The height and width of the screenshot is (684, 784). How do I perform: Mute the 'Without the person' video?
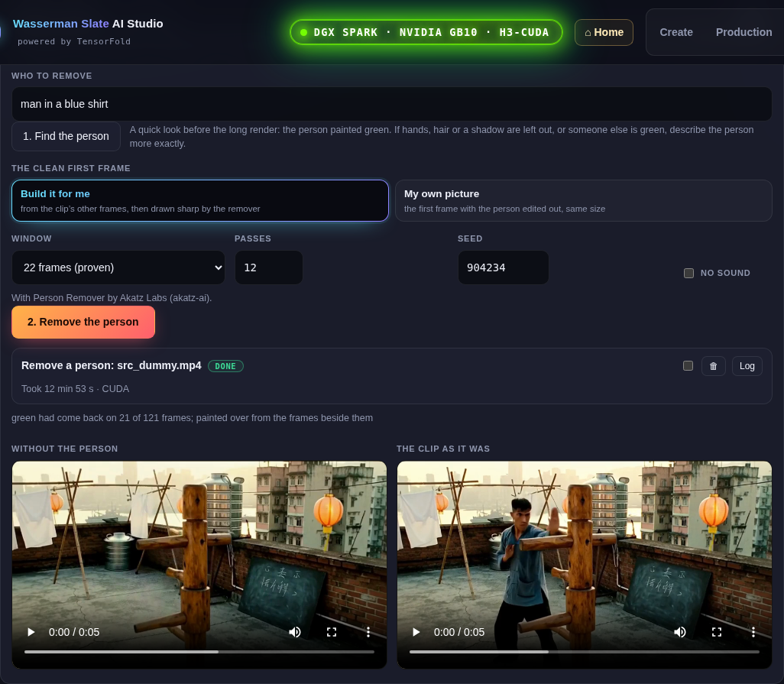coord(295,632)
